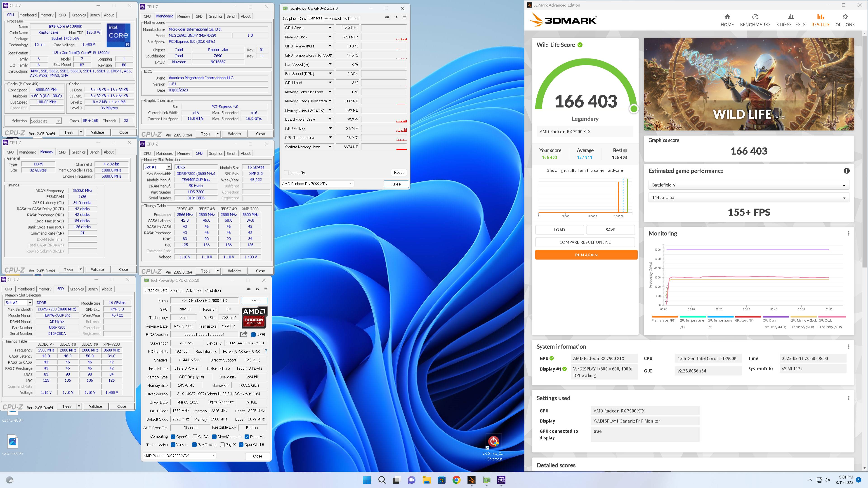This screenshot has height=488, width=868.
Task: Open the GPU-Z Graphics Card hamburger menu
Action: 266,289
